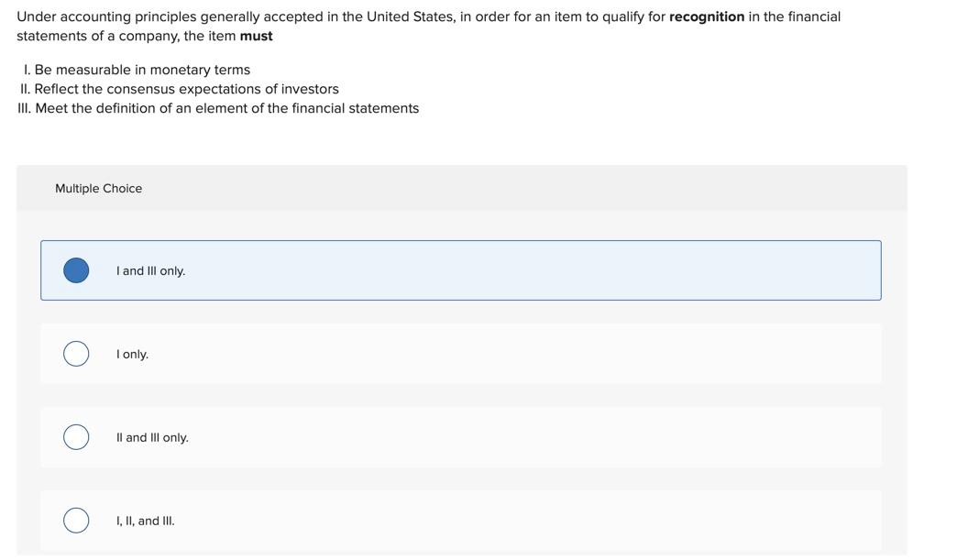Click item 'III. Meet the definition' in the list
This screenshot has height=560, width=957.
[x=217, y=107]
